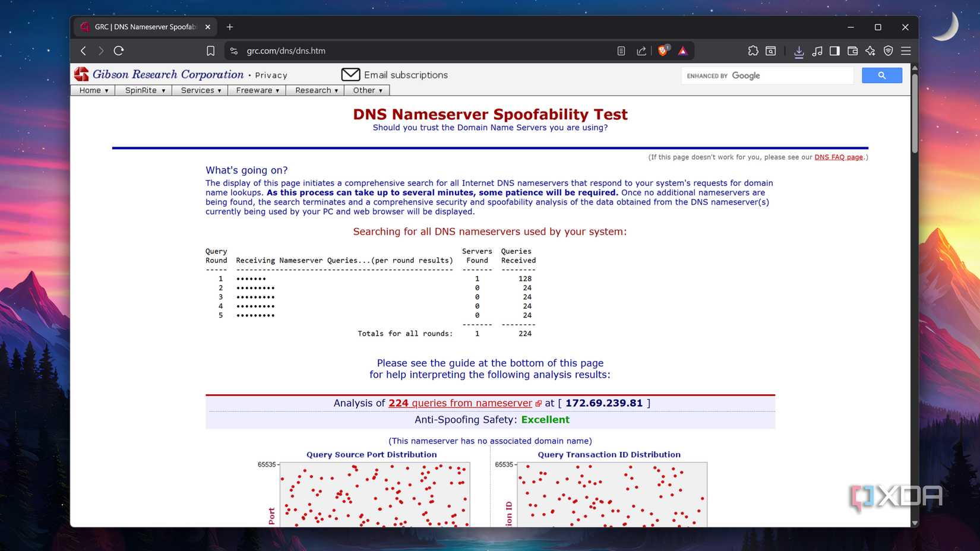Open Brave Wallet from the toolbar
The width and height of the screenshot is (980, 551).
(x=852, y=51)
